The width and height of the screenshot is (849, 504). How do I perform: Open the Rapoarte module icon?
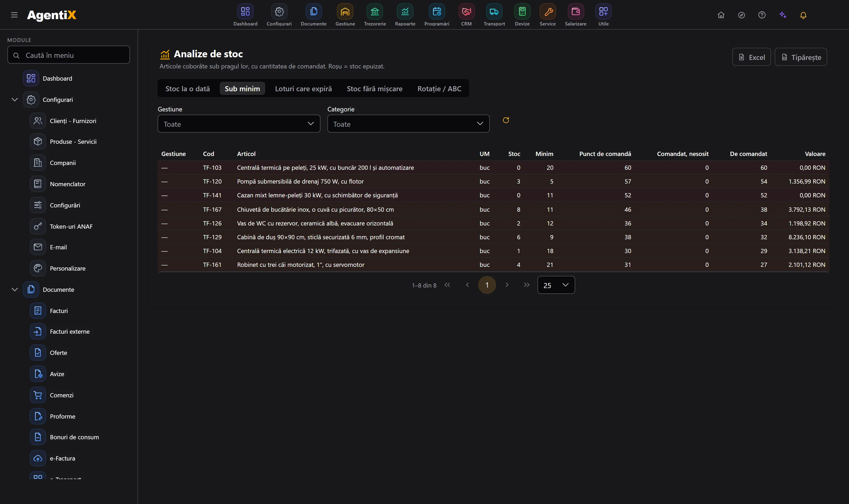405,12
